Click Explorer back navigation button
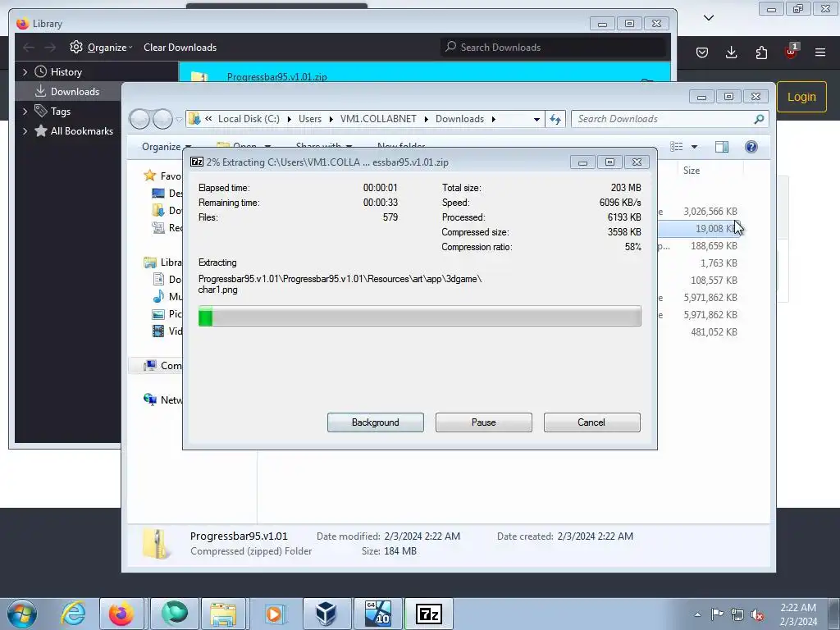Viewport: 840px width, 630px height. [x=139, y=119]
